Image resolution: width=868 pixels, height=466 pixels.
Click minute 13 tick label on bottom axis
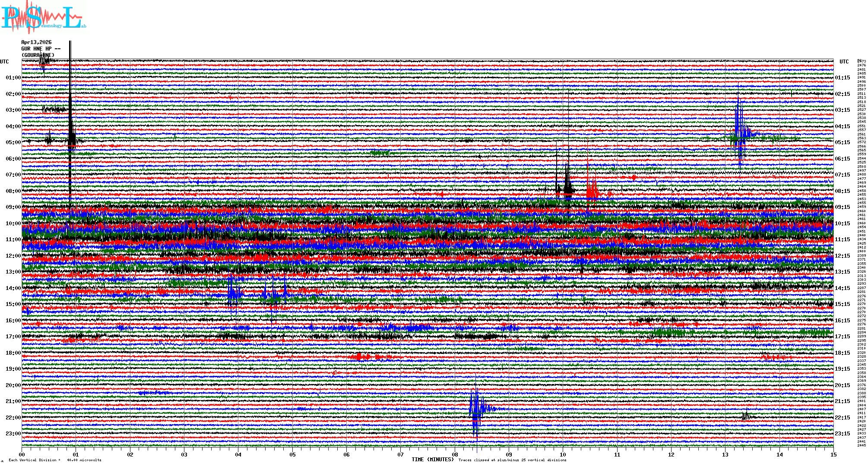(725, 454)
